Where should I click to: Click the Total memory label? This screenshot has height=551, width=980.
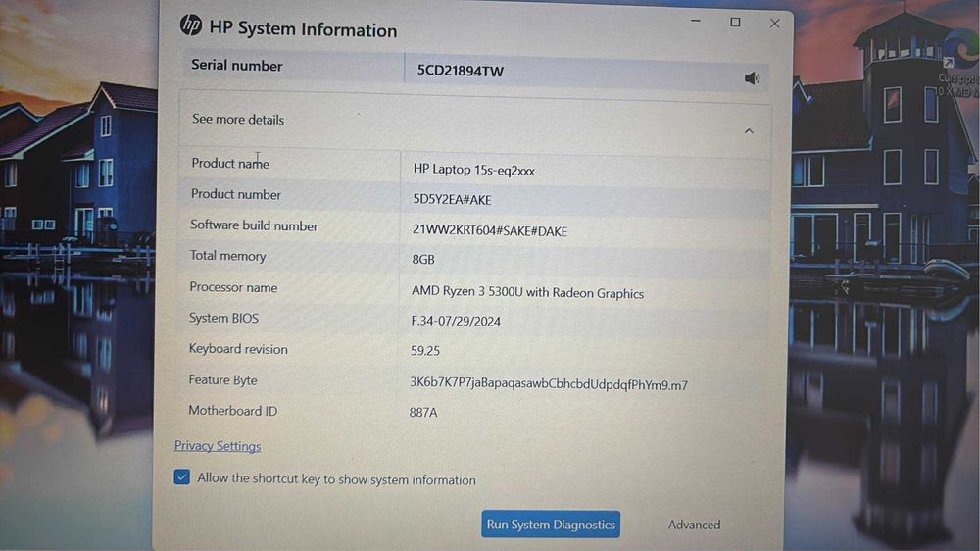(227, 256)
